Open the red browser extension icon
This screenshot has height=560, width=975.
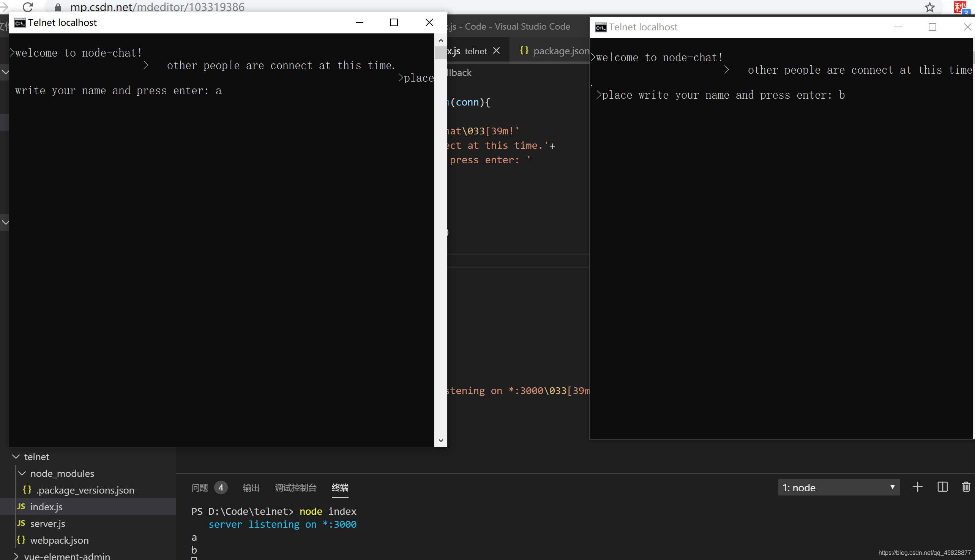click(x=961, y=7)
